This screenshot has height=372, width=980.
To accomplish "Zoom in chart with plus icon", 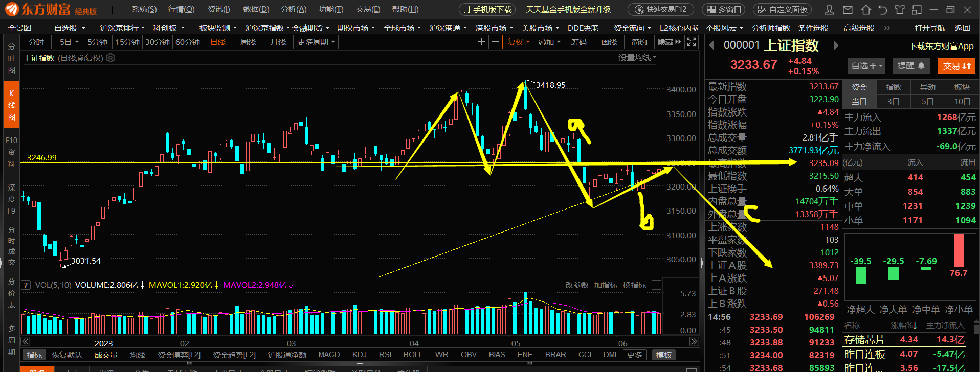I will pyautogui.click(x=482, y=42).
